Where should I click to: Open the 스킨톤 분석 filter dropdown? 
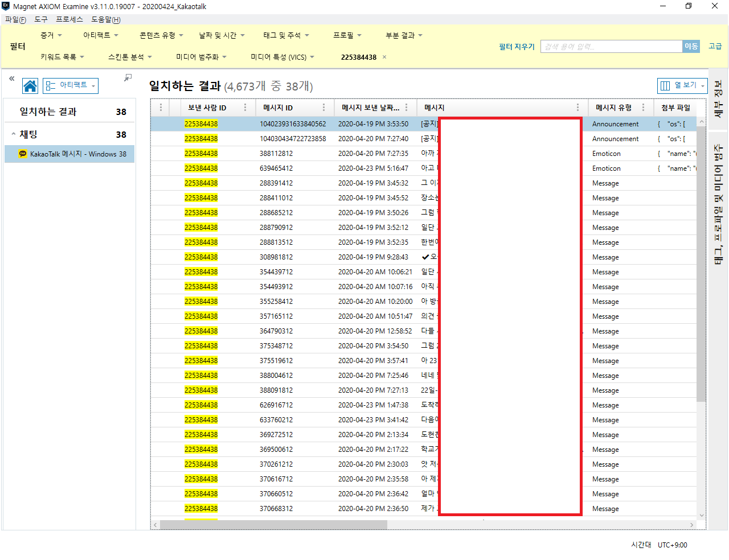coord(130,57)
